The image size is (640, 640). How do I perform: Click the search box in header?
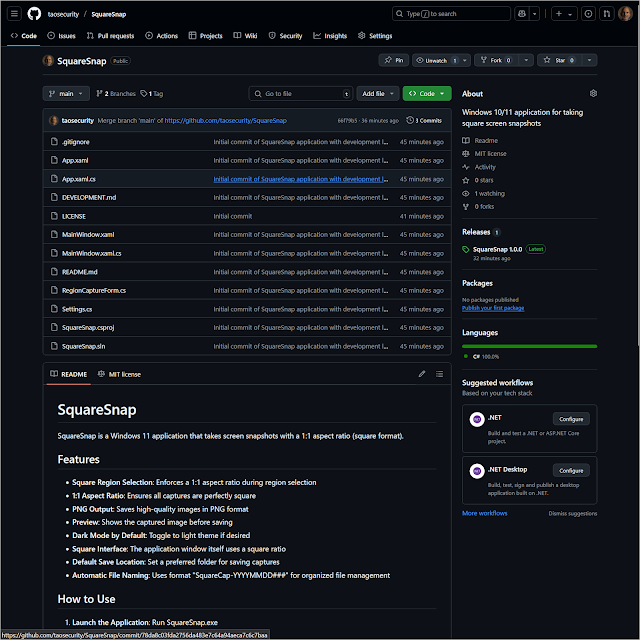[x=451, y=14]
